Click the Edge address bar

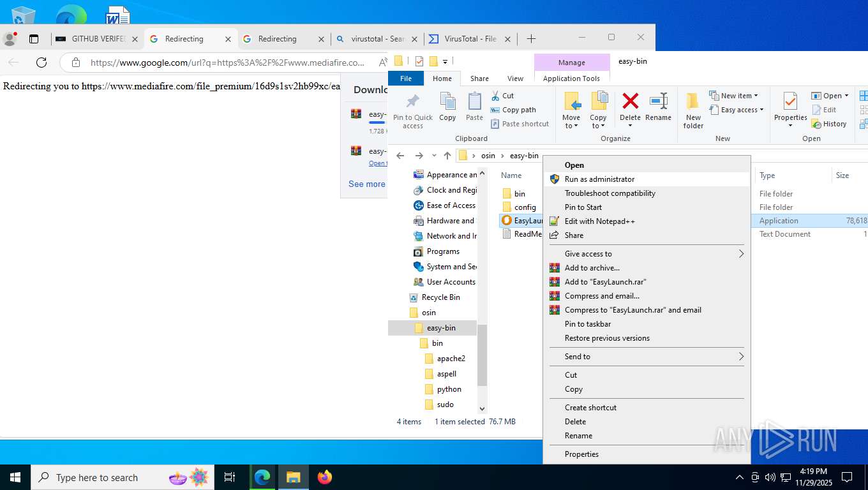coord(226,63)
